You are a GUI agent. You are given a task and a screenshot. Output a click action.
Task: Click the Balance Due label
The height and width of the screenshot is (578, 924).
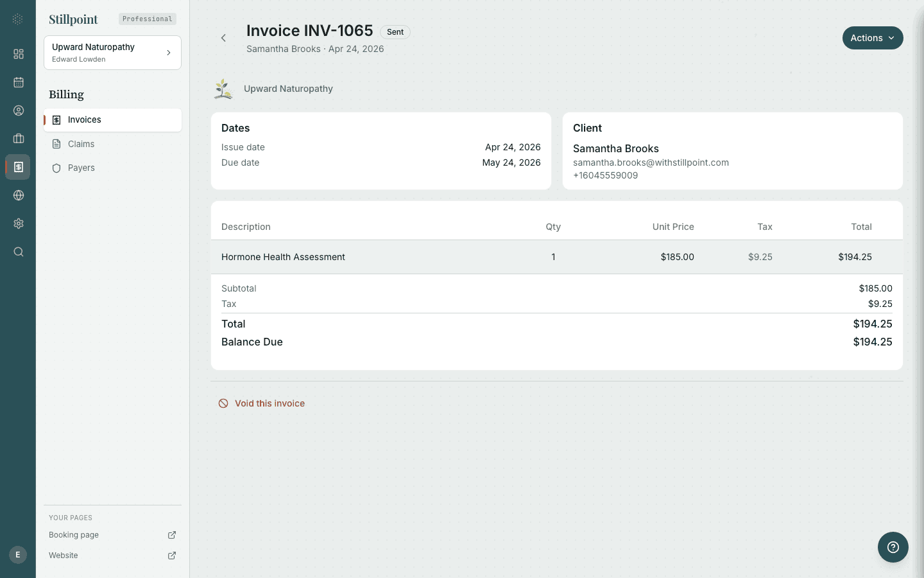(252, 342)
